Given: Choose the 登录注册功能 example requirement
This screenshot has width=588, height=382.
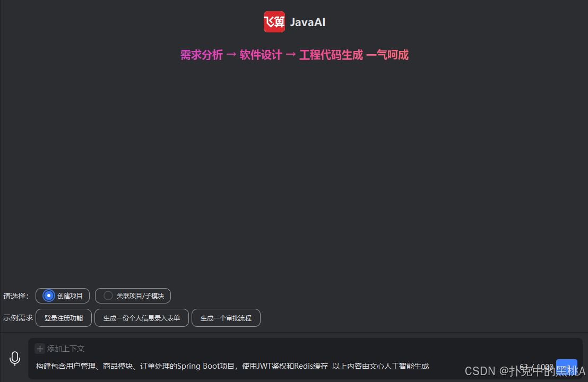Looking at the screenshot, I should coord(64,318).
